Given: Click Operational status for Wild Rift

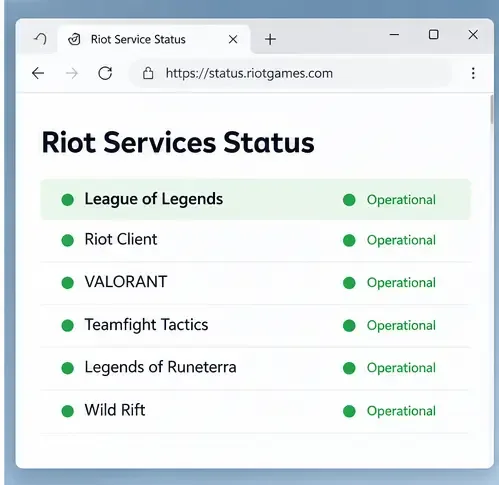Looking at the screenshot, I should pyautogui.click(x=389, y=411).
